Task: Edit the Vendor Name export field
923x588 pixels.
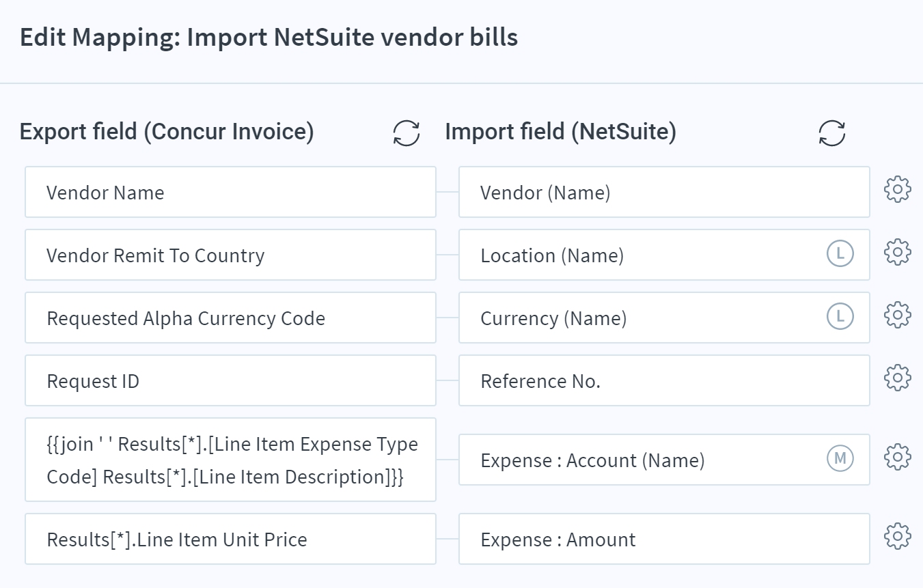Action: (230, 192)
